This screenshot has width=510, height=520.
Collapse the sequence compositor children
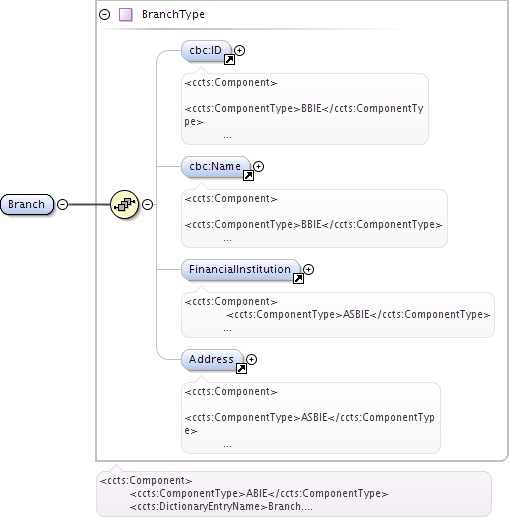148,204
